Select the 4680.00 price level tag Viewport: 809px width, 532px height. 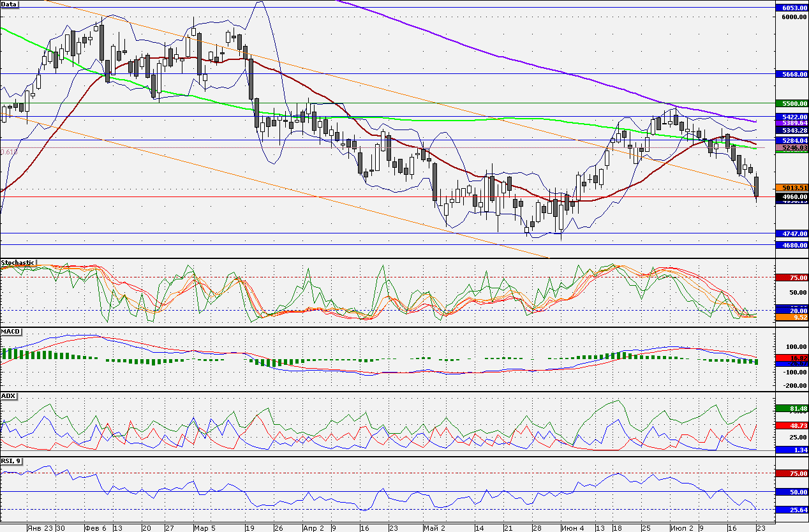[792, 245]
